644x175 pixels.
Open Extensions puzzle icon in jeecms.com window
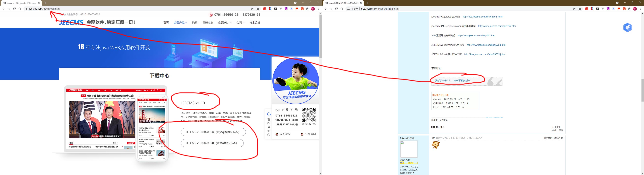(308, 9)
